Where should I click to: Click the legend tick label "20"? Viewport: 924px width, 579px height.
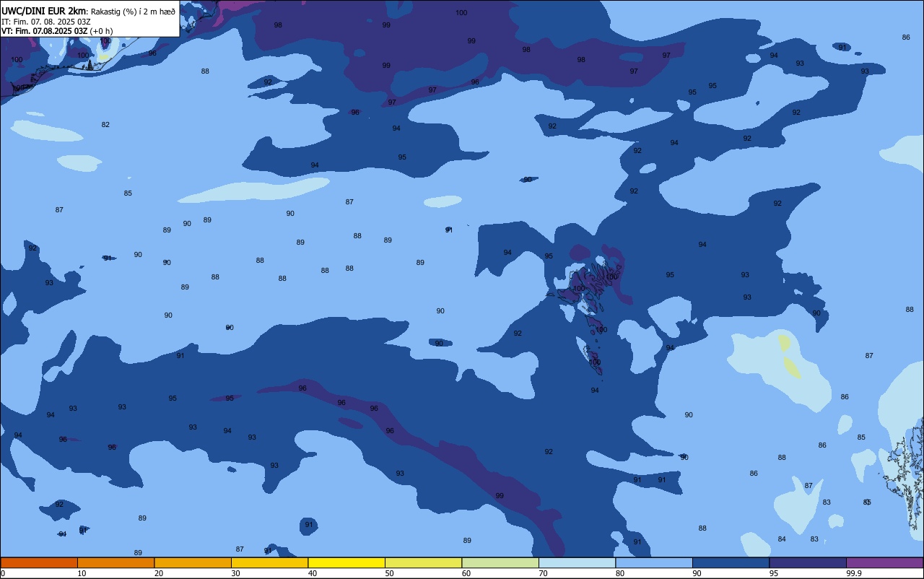pyautogui.click(x=159, y=573)
